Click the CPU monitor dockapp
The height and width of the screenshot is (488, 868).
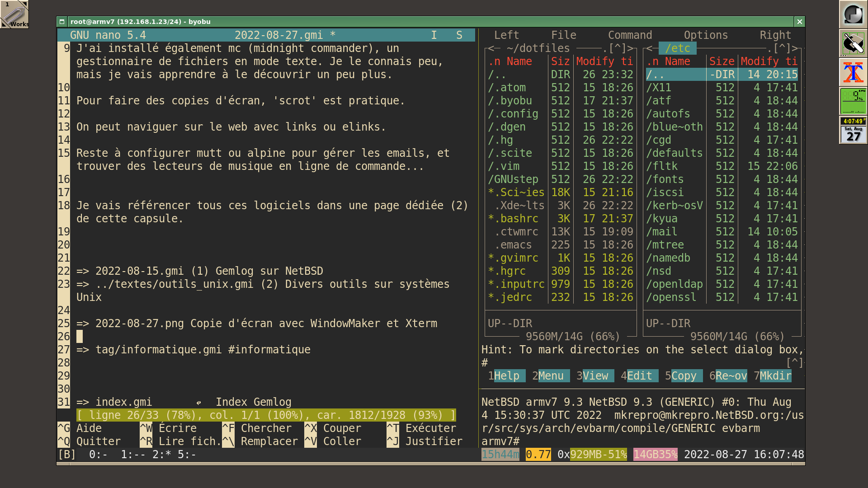pos(853,101)
